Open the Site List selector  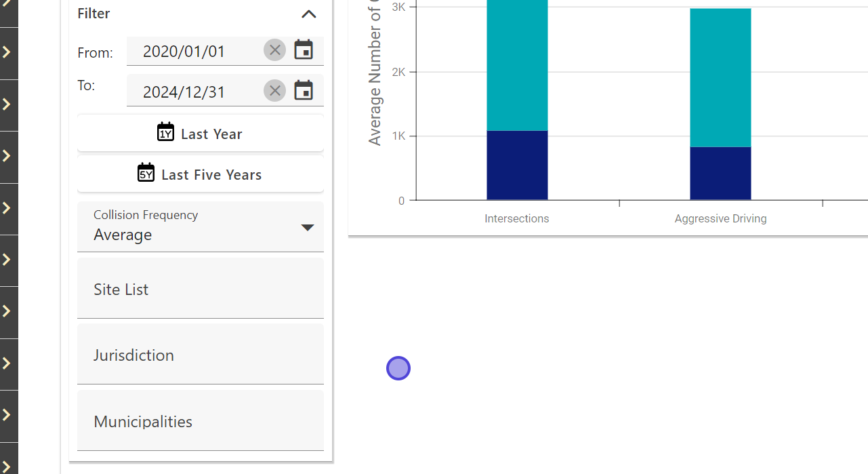tap(200, 289)
